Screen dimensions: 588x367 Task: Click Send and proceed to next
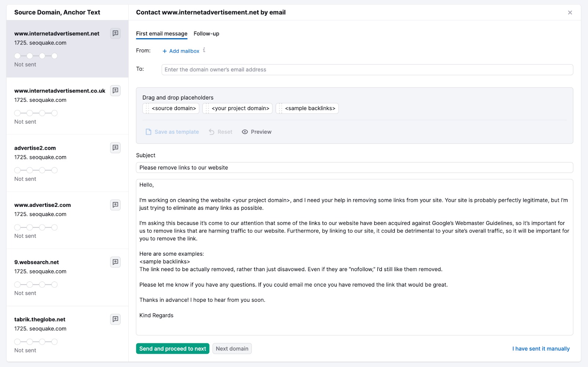[172, 348]
